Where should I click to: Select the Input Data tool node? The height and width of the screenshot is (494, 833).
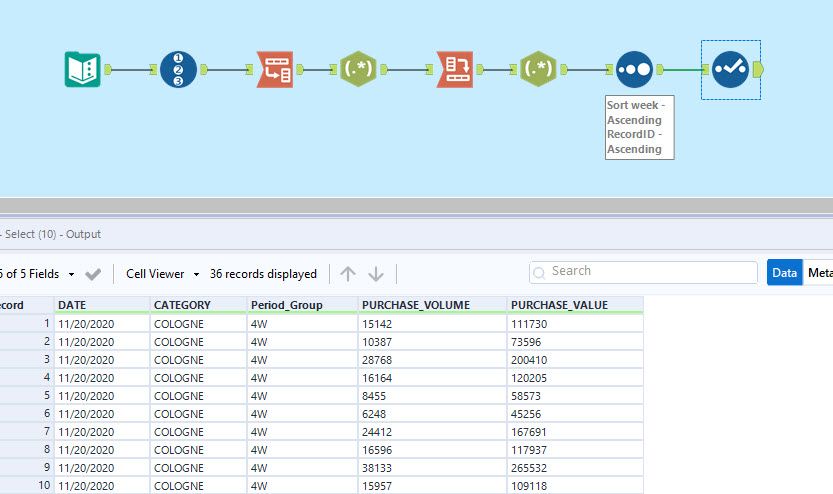point(82,69)
